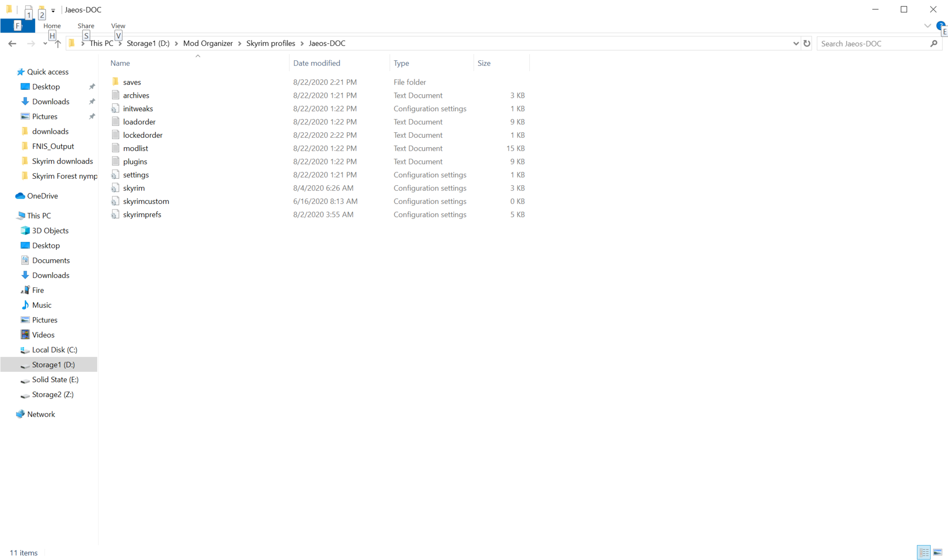Expand breadcrumb arrow after Skyrim profiles
The width and height of the screenshot is (948, 560).
tap(302, 43)
